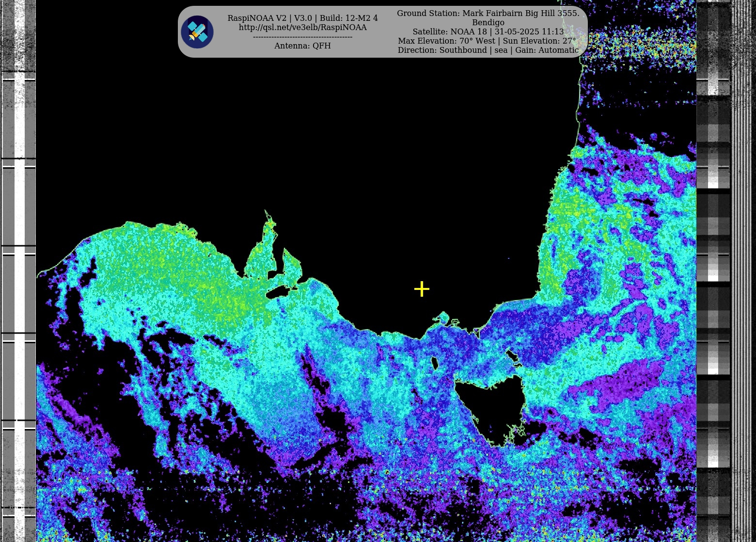The image size is (756, 542).
Task: Click the yellow ground station crosshair marker
Action: pyautogui.click(x=422, y=289)
